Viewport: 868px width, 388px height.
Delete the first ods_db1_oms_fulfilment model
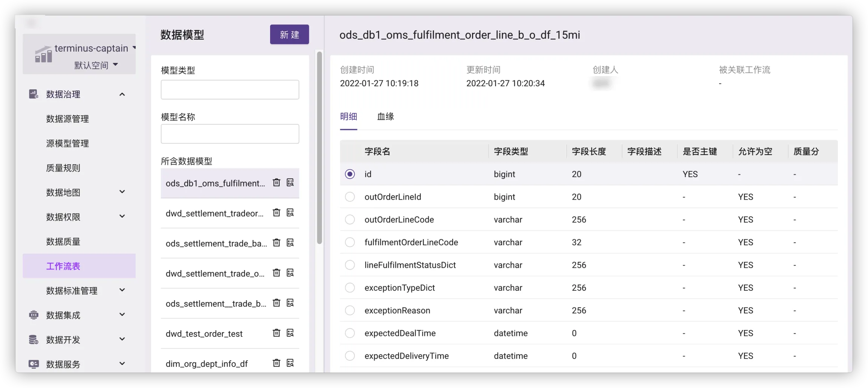pyautogui.click(x=277, y=183)
